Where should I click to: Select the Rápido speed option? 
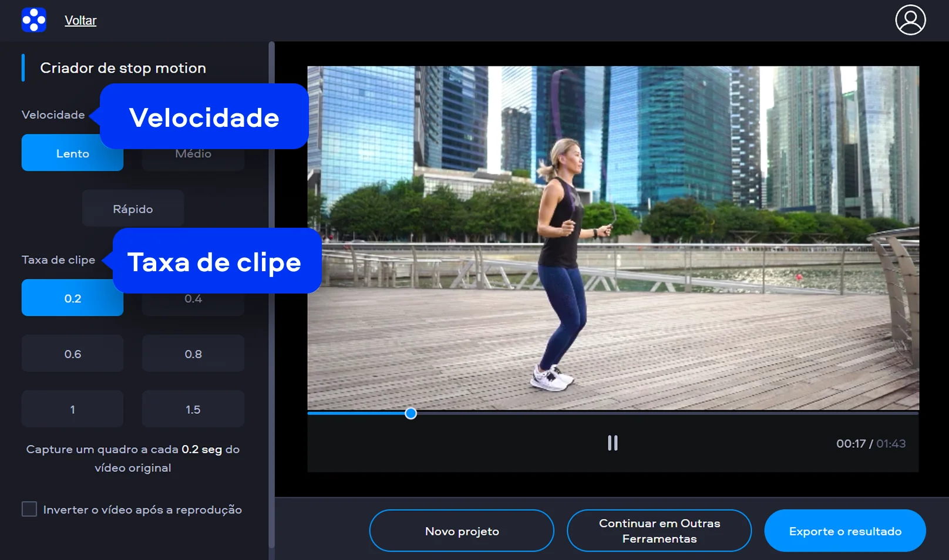(133, 209)
